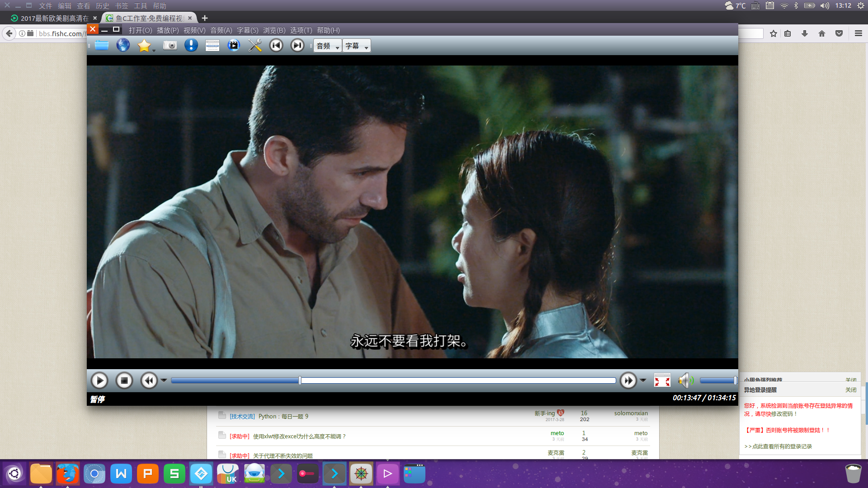This screenshot has height=488, width=868.
Task: Bookmark this page with the star icon
Action: pos(774,33)
